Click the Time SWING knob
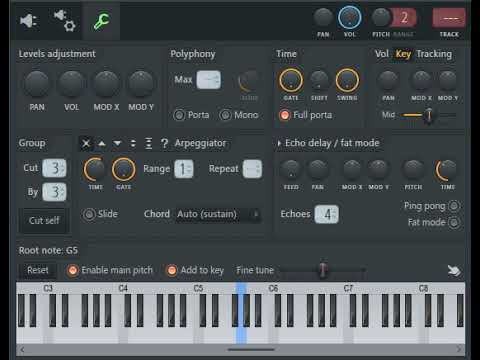 [x=347, y=80]
